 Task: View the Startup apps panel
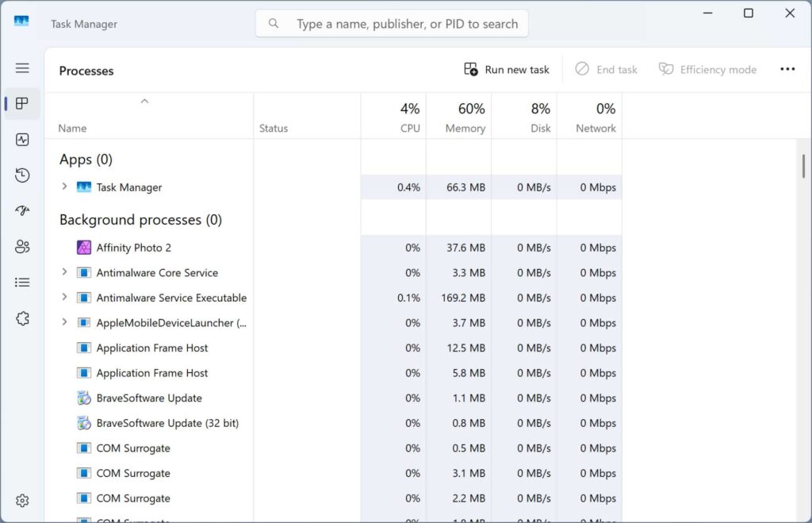(x=21, y=210)
